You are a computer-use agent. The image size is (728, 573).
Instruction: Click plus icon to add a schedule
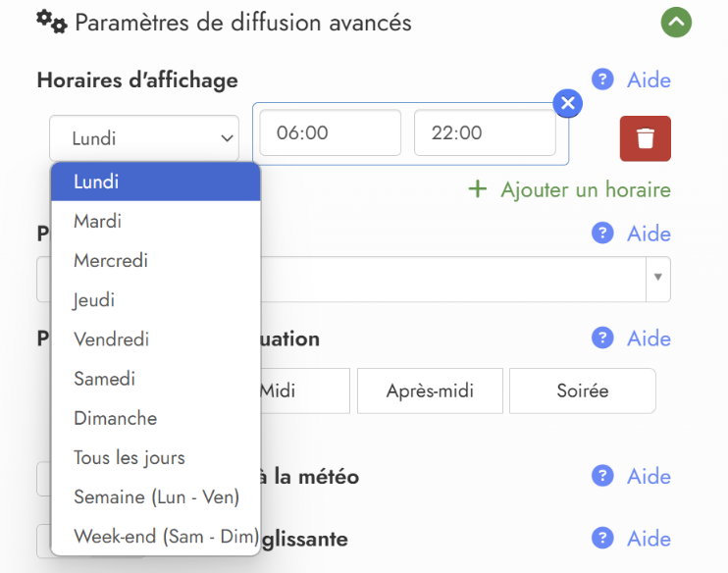478,189
